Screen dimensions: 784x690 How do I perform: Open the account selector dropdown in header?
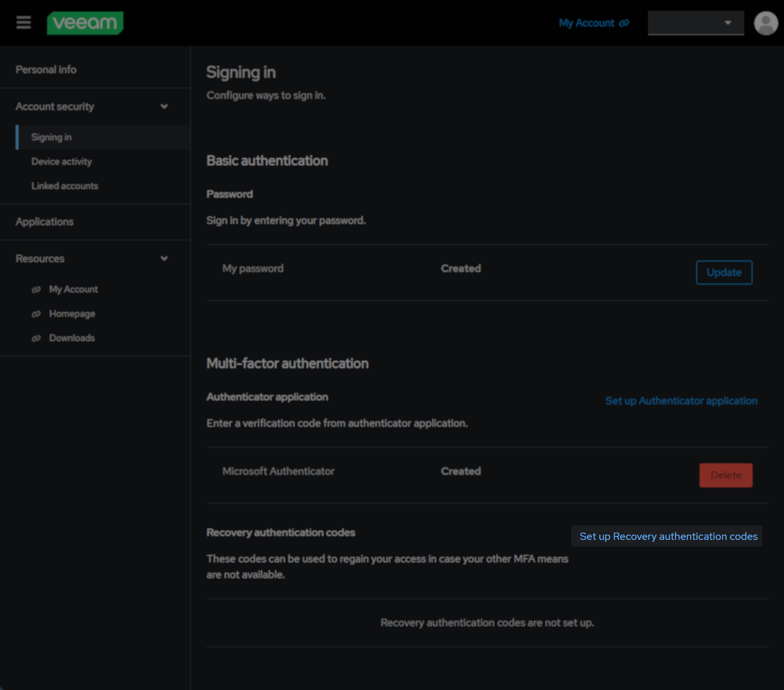click(696, 23)
